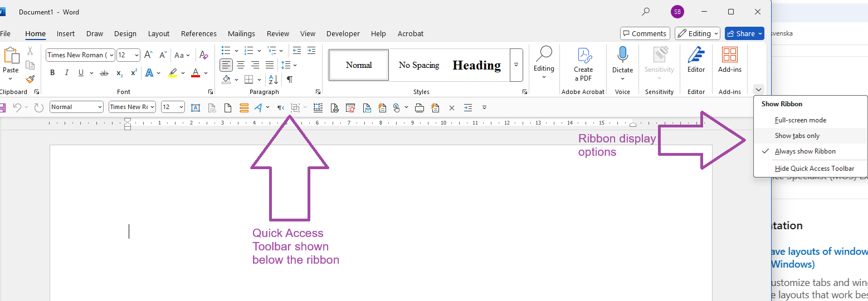The image size is (868, 301).
Task: Click the blank new document icon in Quick Access Toolbar
Action: point(227,107)
